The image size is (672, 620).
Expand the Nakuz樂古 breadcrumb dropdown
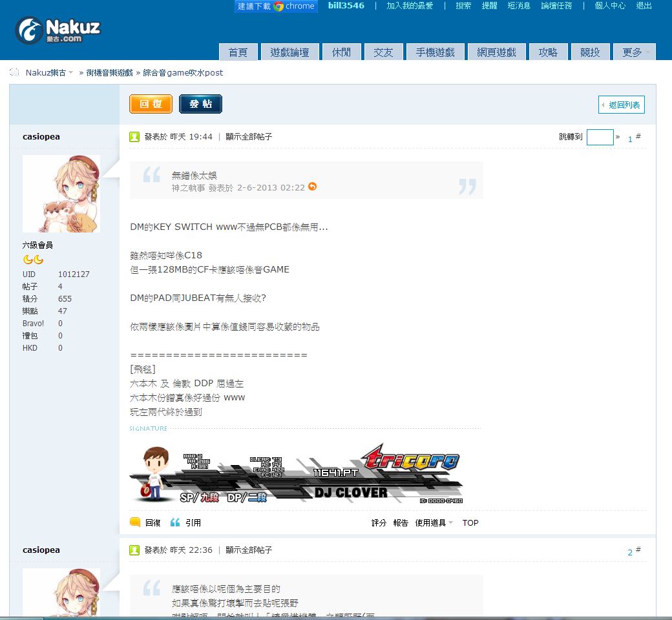[70, 72]
